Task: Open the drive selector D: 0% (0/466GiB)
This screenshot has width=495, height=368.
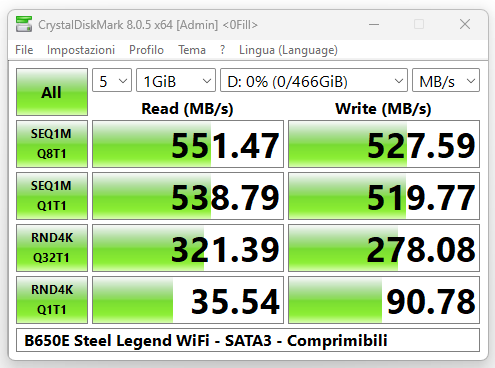Action: (314, 80)
